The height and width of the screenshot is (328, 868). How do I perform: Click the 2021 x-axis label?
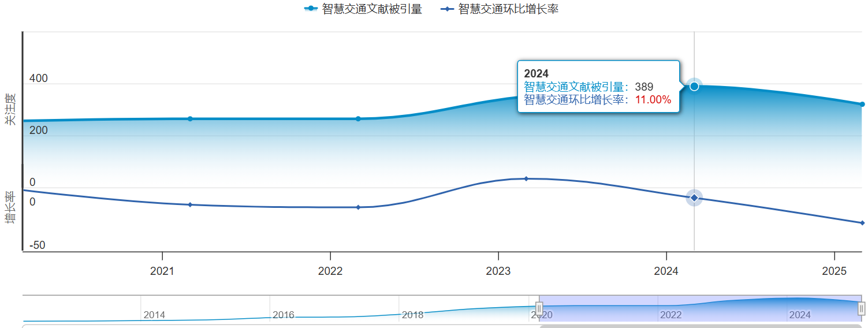[162, 271]
